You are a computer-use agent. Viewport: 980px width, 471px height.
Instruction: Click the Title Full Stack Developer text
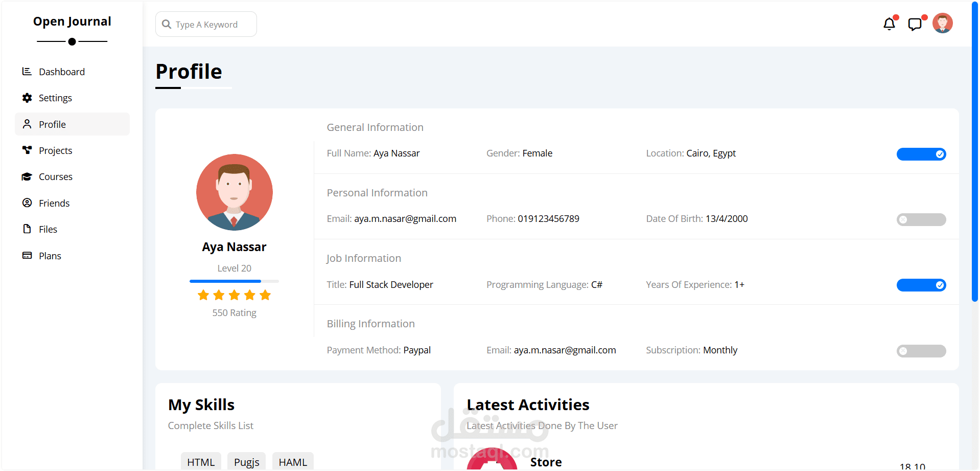click(x=380, y=284)
